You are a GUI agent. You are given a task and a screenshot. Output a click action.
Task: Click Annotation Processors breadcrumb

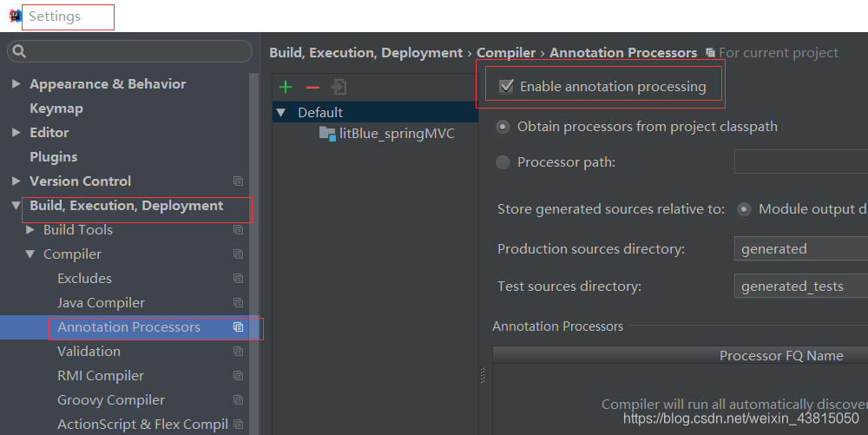tap(623, 53)
